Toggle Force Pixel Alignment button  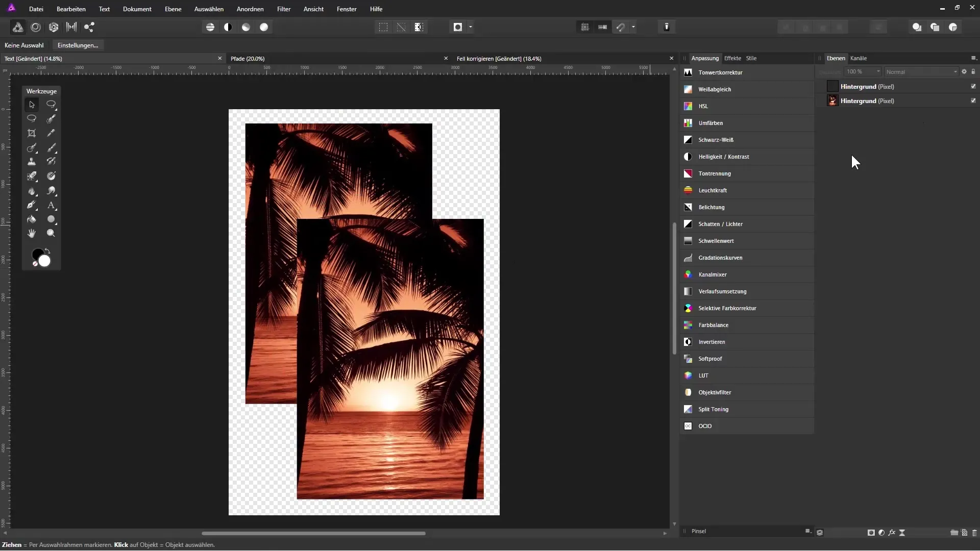pos(603,27)
